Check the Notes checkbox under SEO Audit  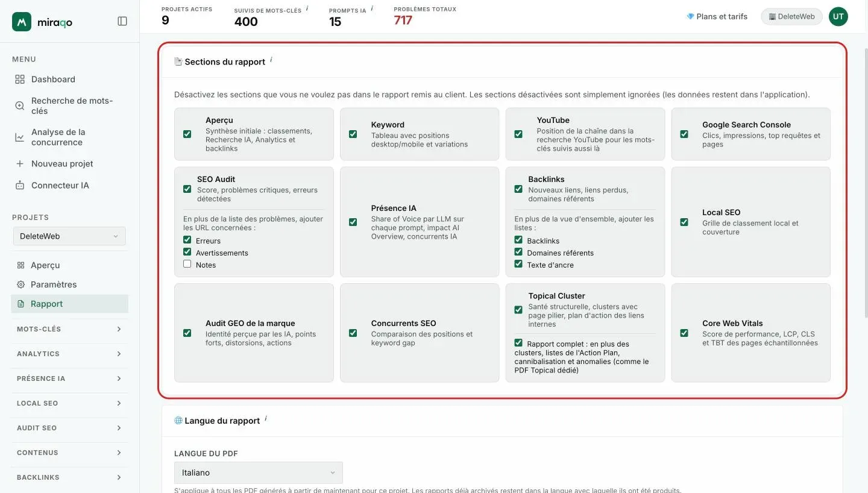coord(187,264)
